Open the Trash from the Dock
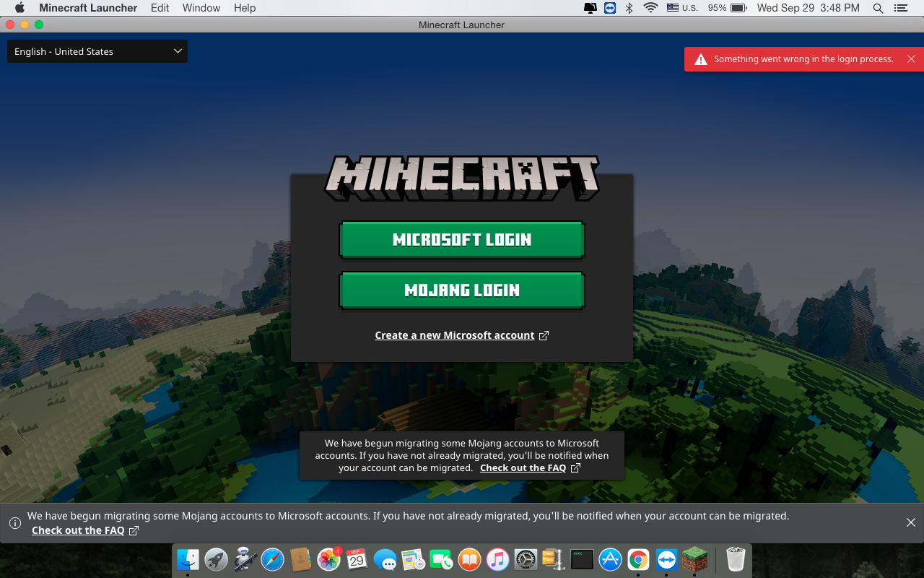 [736, 559]
